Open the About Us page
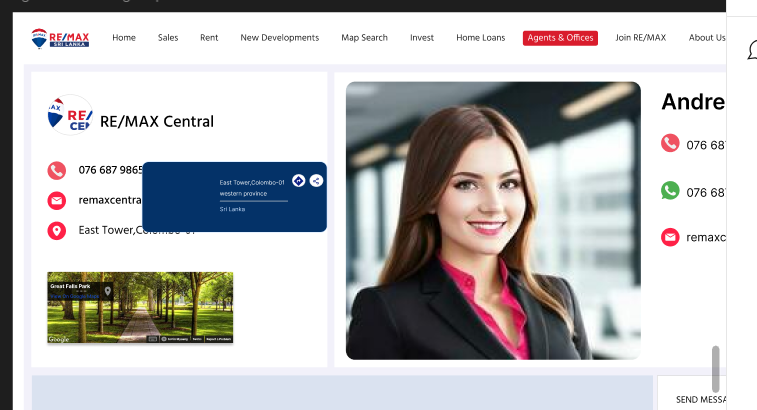This screenshot has height=410, width=757. tap(707, 38)
